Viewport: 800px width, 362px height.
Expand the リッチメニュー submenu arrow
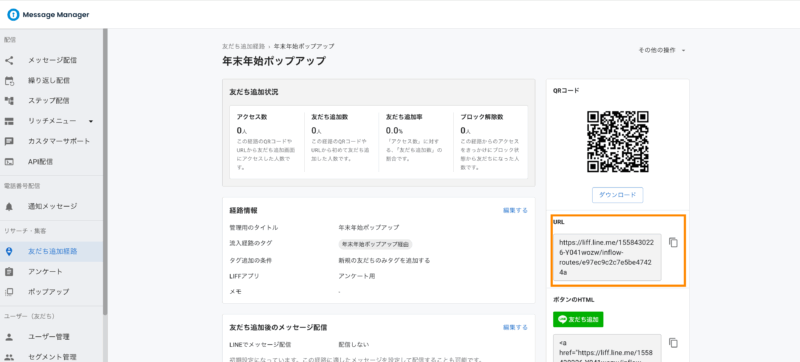91,121
